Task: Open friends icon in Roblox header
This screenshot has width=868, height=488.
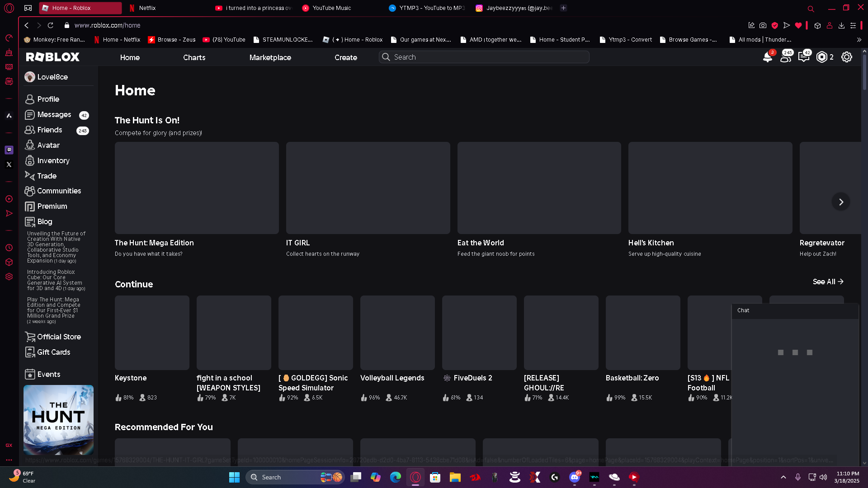Action: coord(786,57)
